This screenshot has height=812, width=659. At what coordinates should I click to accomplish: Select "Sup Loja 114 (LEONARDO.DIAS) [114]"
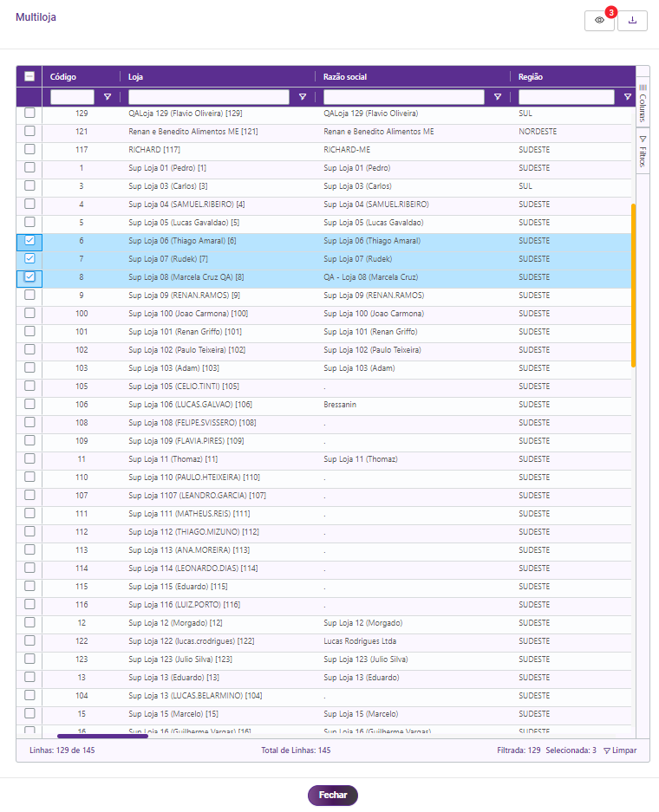[x=193, y=568]
